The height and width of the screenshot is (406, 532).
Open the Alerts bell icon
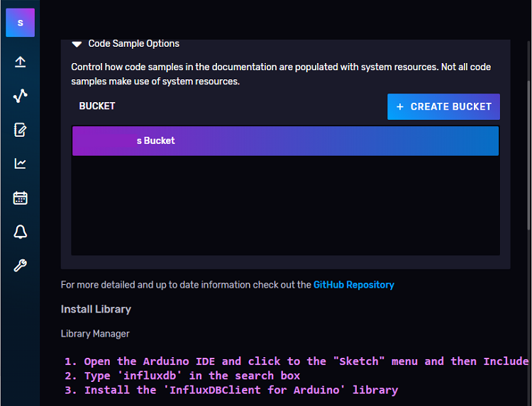coord(21,232)
